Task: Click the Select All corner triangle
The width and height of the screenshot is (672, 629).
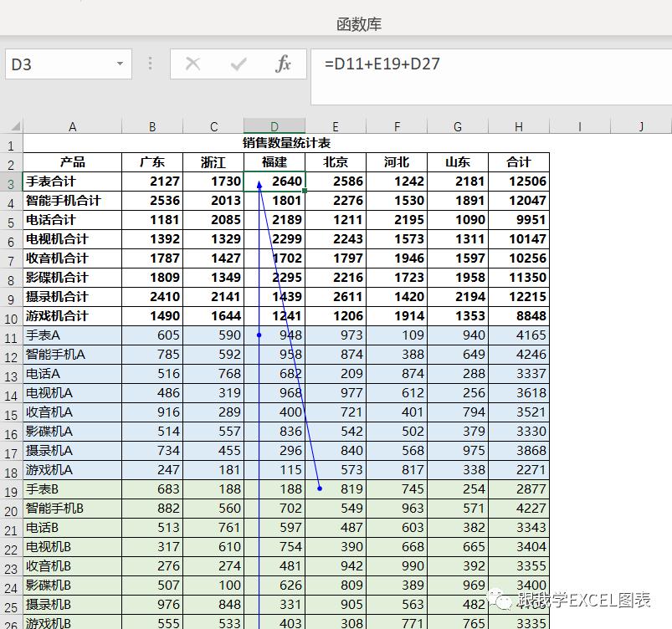Action: pyautogui.click(x=12, y=126)
